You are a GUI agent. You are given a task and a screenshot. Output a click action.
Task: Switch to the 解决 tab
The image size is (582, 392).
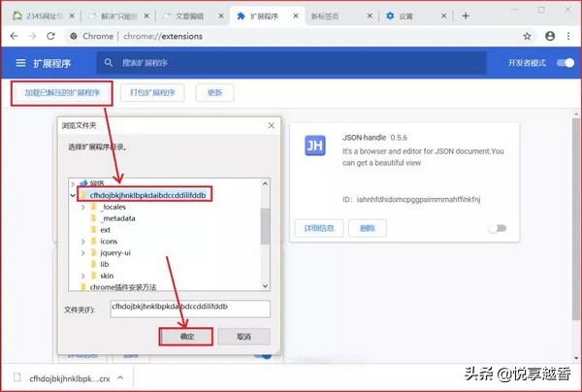(x=118, y=16)
